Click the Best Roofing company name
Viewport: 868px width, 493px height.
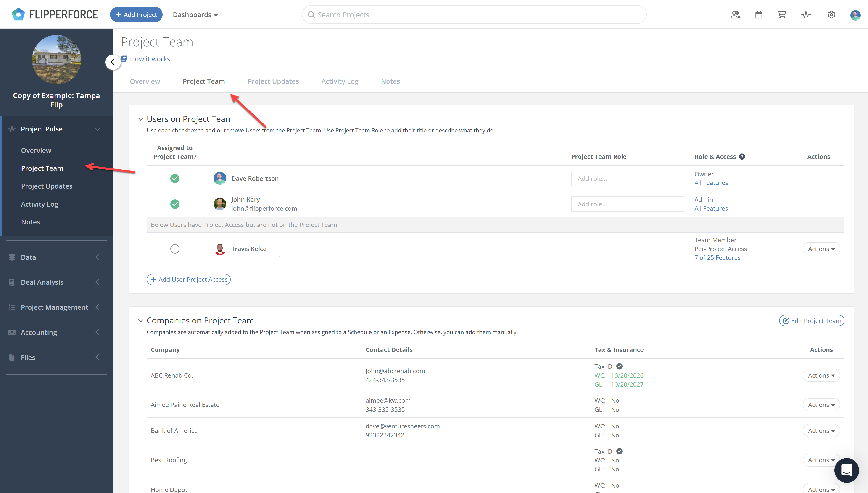click(x=169, y=460)
